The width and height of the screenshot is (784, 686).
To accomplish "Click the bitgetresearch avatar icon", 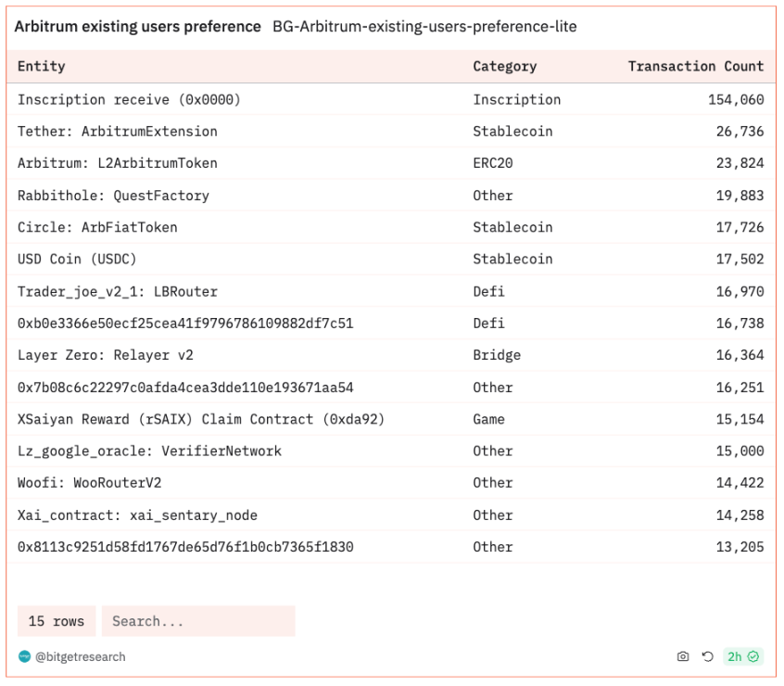I will pos(24,656).
